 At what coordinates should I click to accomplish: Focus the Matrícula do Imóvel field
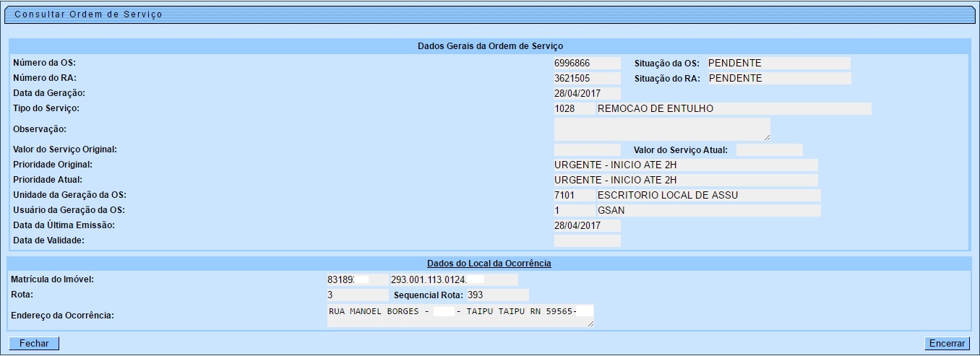357,279
